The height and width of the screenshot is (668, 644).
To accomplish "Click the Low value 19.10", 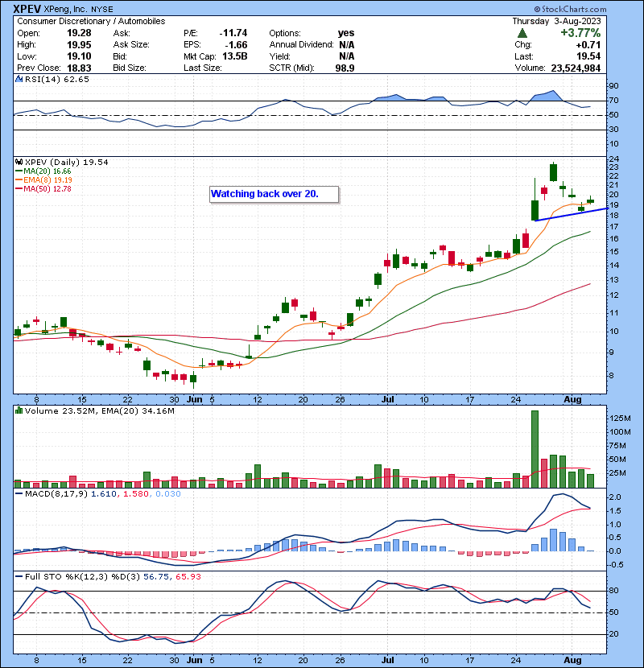I will click(79, 56).
